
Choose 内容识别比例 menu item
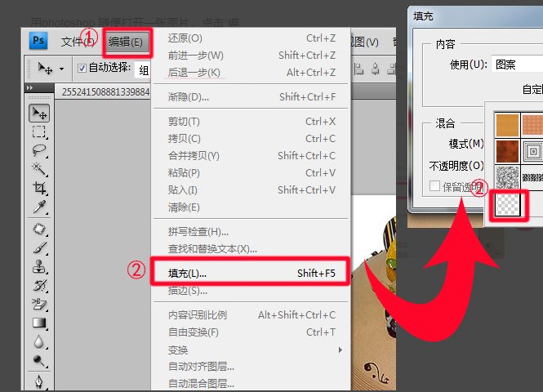click(251, 314)
